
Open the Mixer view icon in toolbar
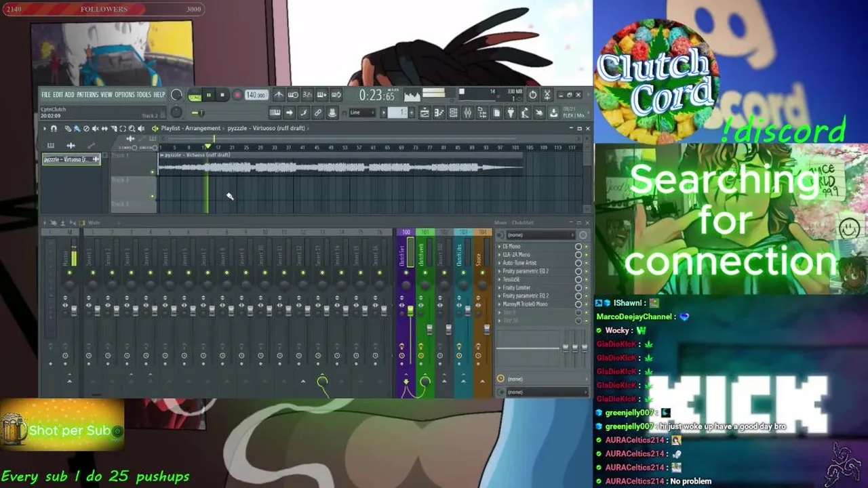coord(468,113)
